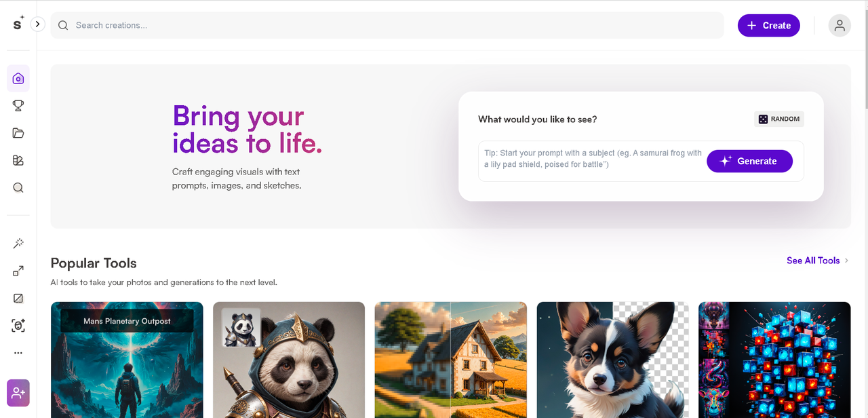Screen dimensions: 868x418
Task: Click the magnifier explore icon in sidebar
Action: [x=18, y=188]
